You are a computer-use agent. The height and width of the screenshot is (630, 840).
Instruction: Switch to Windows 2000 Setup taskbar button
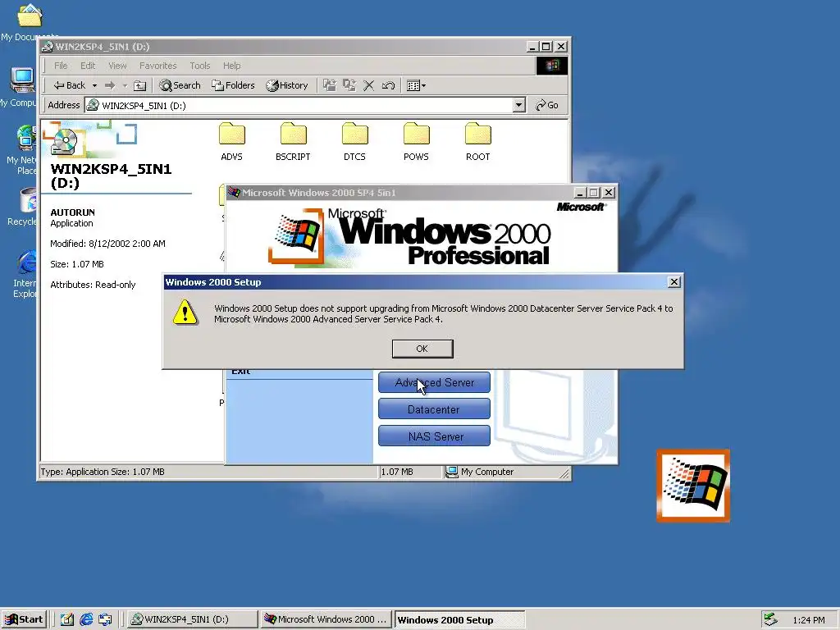pyautogui.click(x=459, y=619)
